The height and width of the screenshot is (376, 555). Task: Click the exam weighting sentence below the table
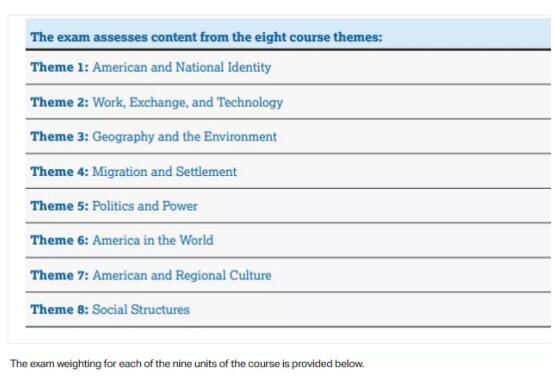click(x=187, y=364)
